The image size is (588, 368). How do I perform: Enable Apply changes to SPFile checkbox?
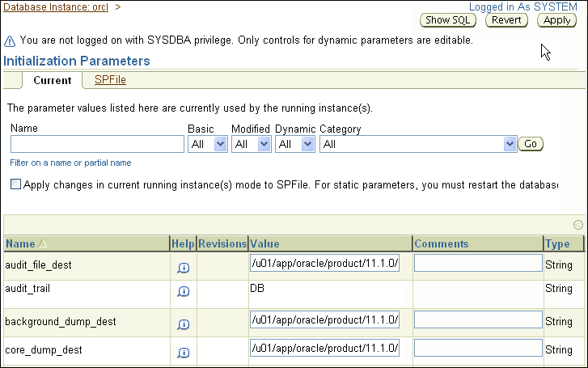click(x=15, y=184)
